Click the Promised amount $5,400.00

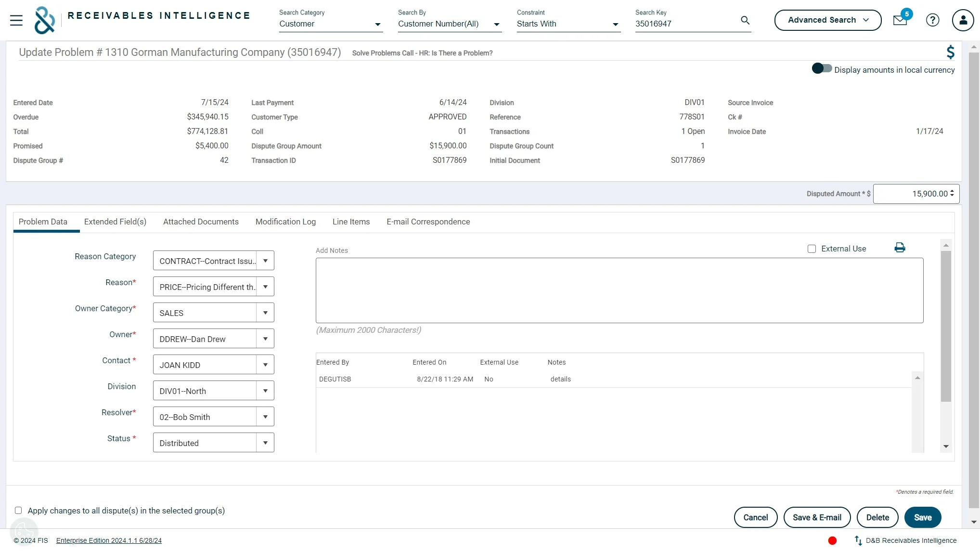point(212,146)
